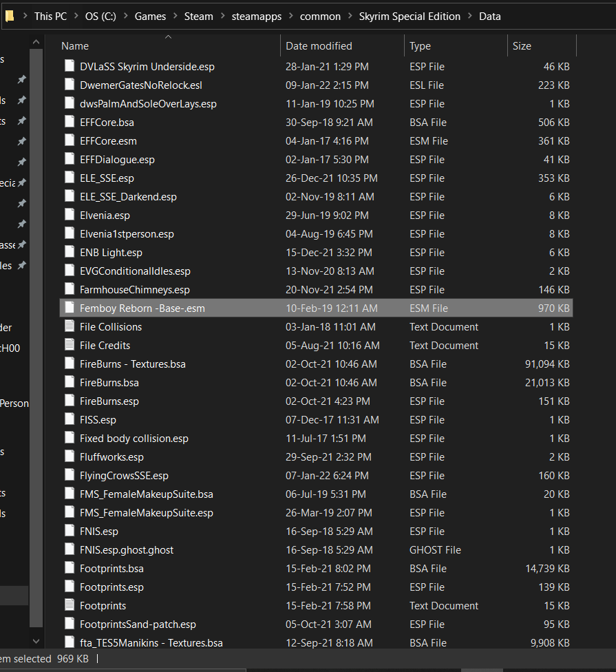Select the Femboy Reborn -Base-.esm row
This screenshot has height=672, width=616.
point(316,308)
